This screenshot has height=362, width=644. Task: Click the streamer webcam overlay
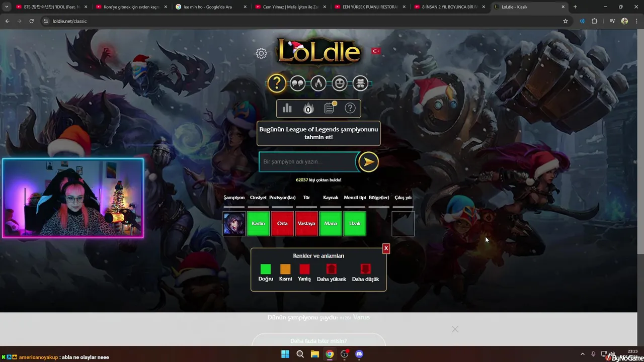pyautogui.click(x=73, y=198)
